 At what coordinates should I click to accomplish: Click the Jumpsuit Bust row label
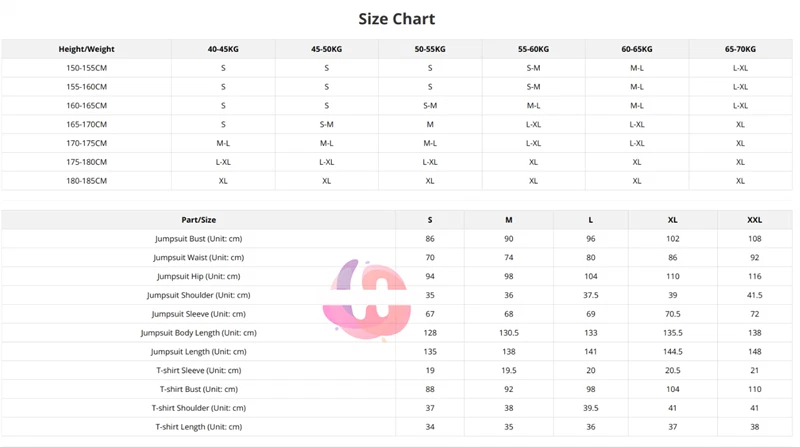point(198,239)
